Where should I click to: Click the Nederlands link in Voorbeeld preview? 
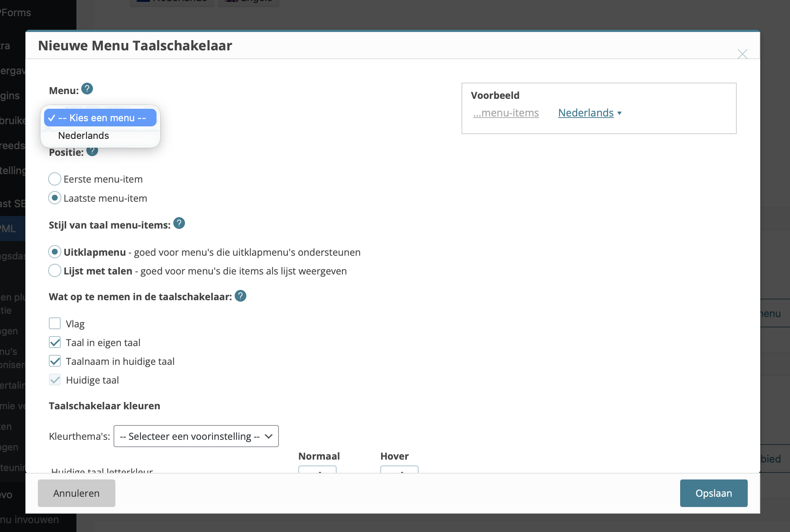(586, 113)
